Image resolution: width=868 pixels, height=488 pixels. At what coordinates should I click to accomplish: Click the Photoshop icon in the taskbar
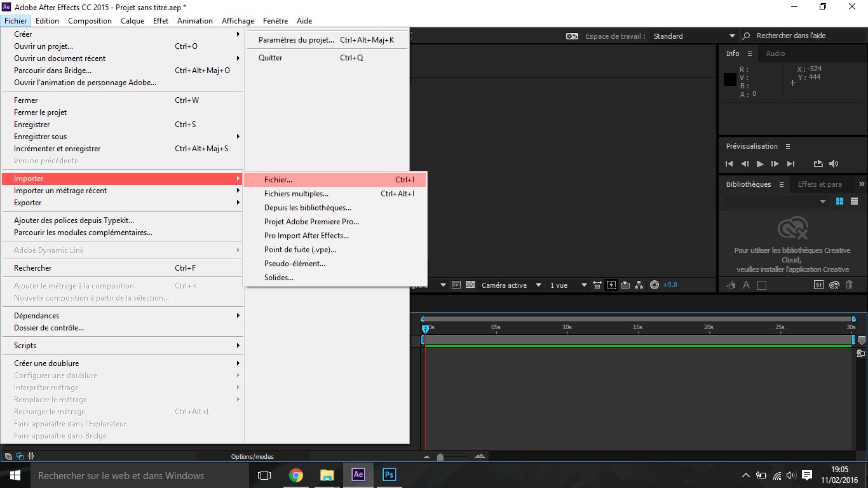pos(389,475)
